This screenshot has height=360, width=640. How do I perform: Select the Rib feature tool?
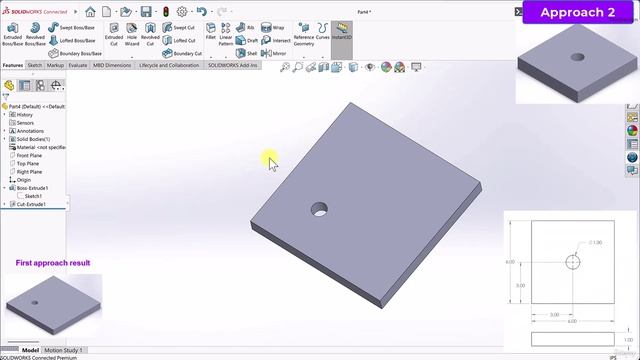(245, 27)
